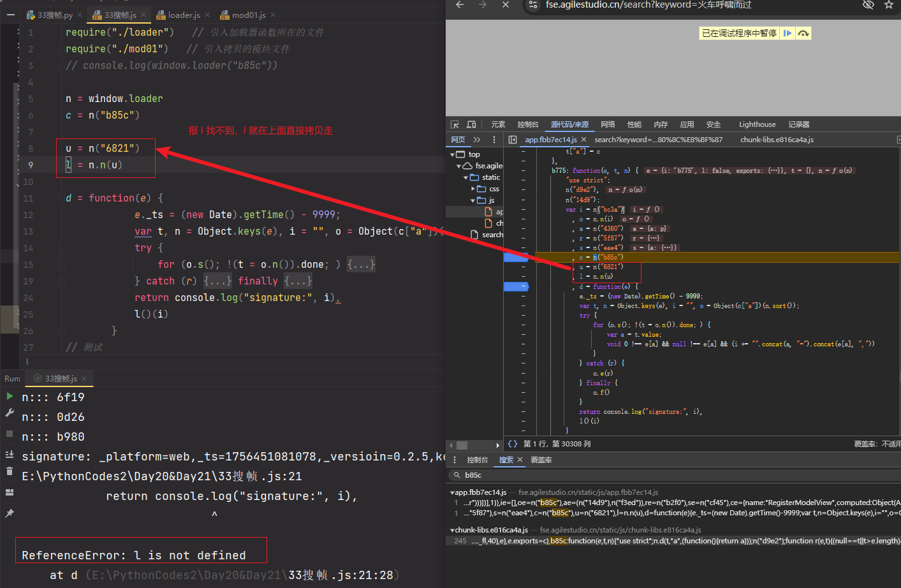Pin the Run tab with pin icon
901x588 pixels.
[x=10, y=513]
